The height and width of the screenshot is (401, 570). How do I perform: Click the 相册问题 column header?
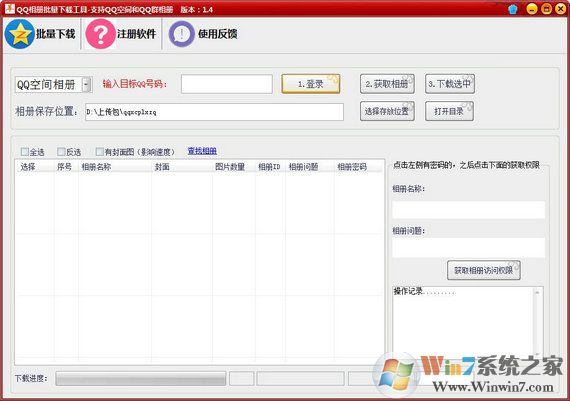pyautogui.click(x=309, y=167)
